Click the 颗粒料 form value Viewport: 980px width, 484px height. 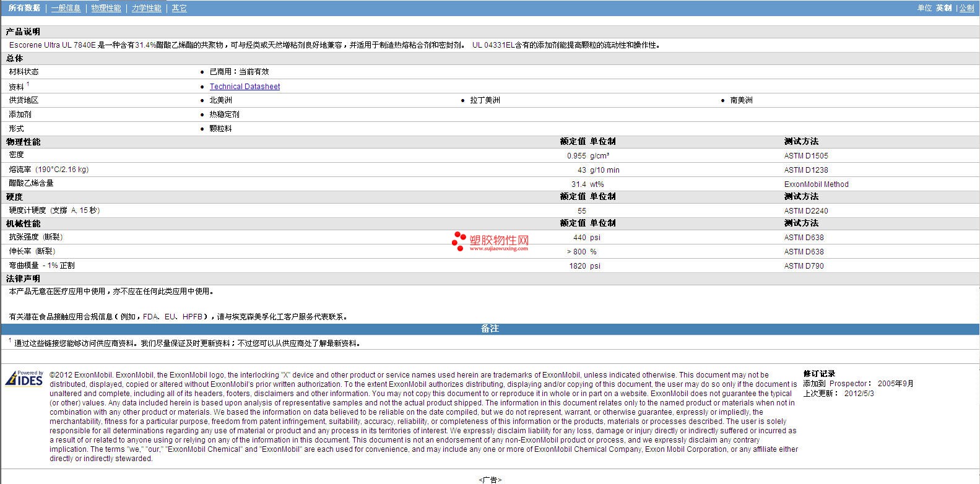click(220, 129)
